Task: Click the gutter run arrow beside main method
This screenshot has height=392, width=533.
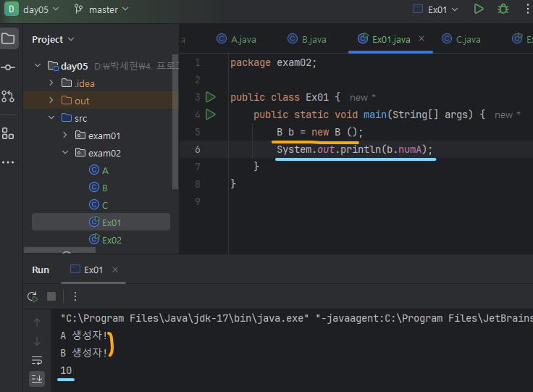Action: click(211, 114)
